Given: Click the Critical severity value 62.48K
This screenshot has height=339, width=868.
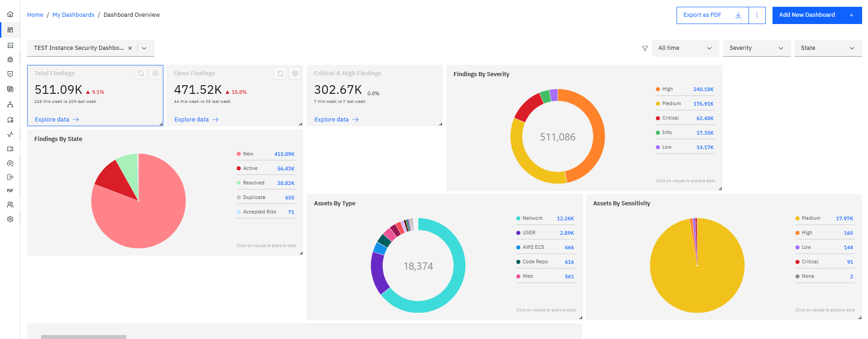Looking at the screenshot, I should click(705, 119).
